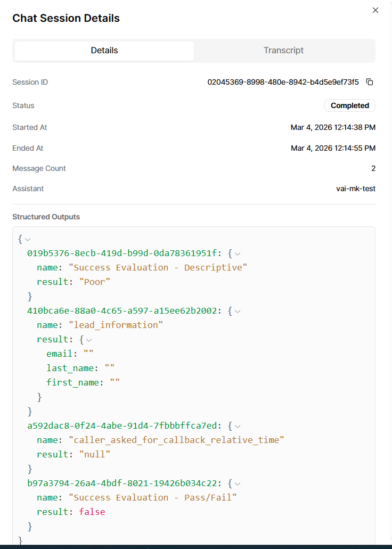
Task: Click the false result value
Action: [x=92, y=512]
